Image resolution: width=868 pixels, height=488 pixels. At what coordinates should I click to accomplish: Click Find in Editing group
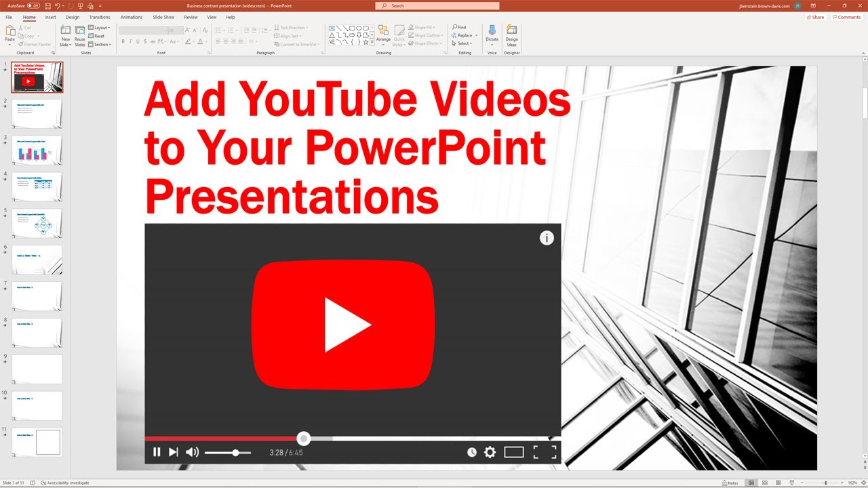(x=459, y=27)
